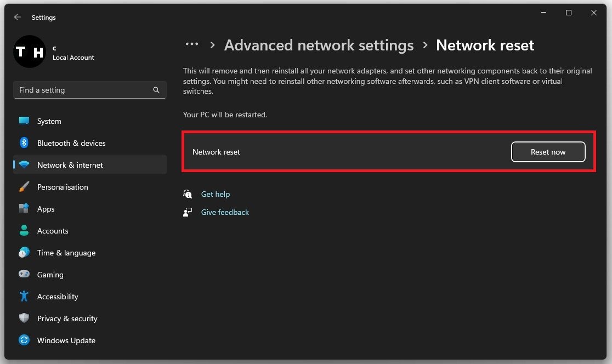Open the Get help link
Viewport: 612px width, 364px height.
click(x=215, y=194)
